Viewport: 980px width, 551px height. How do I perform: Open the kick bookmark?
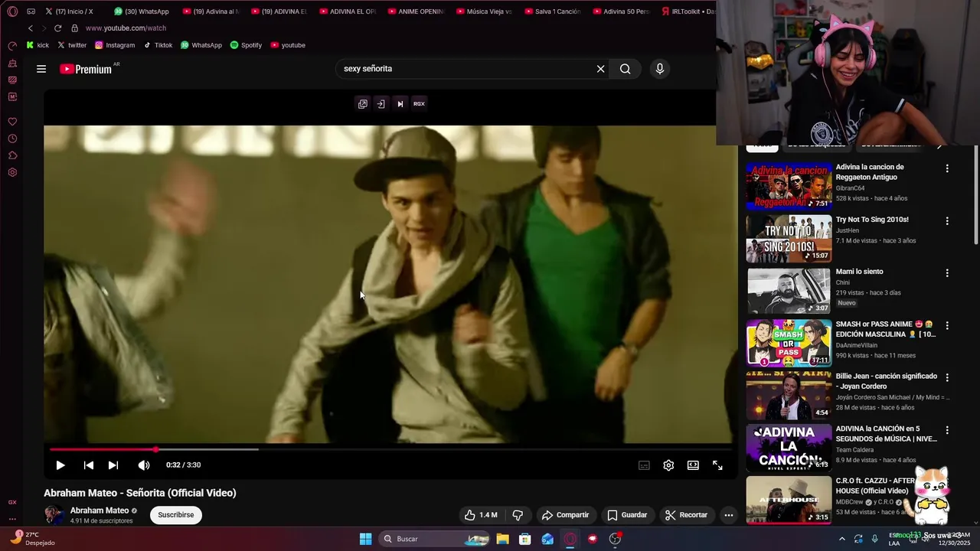coord(38,45)
